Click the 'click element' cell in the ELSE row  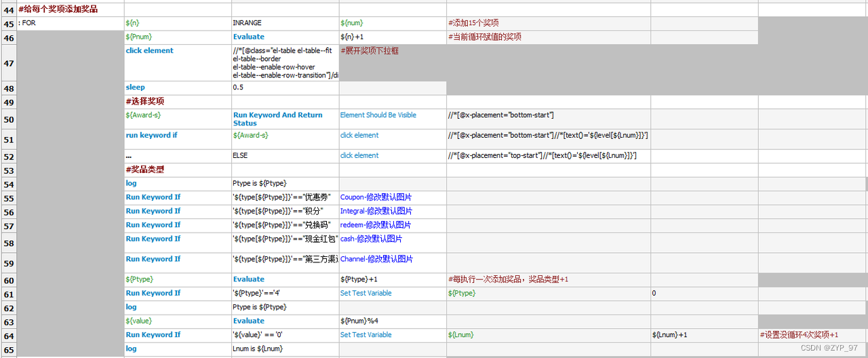click(x=393, y=156)
